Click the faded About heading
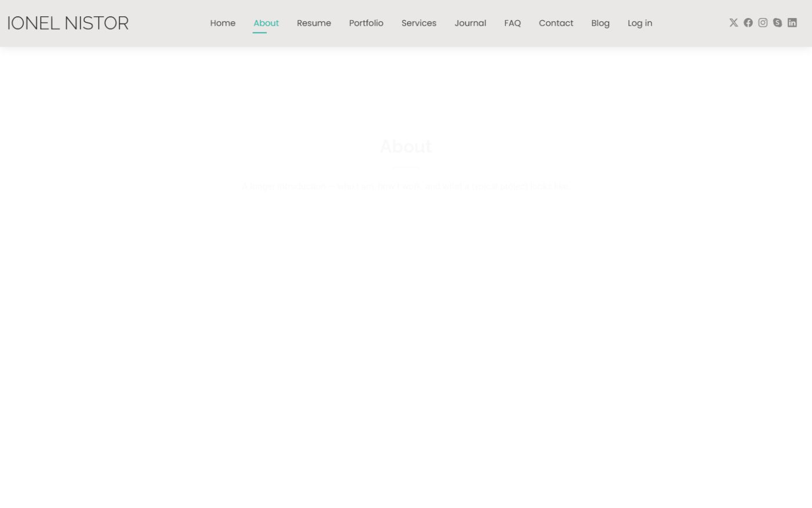The image size is (812, 508). tap(406, 146)
